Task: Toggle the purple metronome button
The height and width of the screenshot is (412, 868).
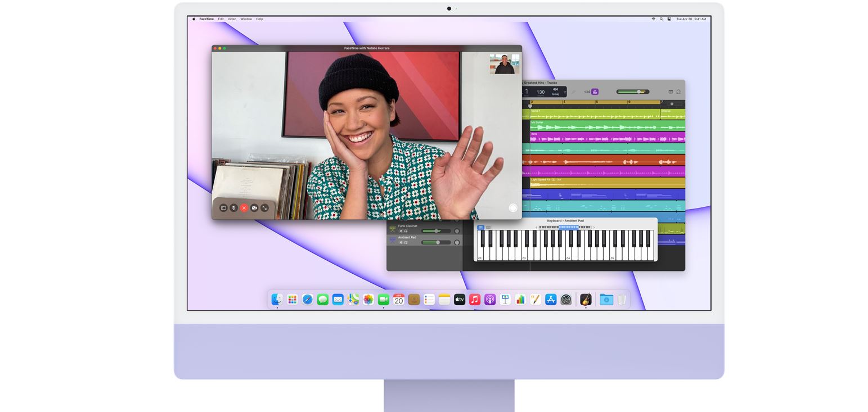Action: (x=595, y=92)
